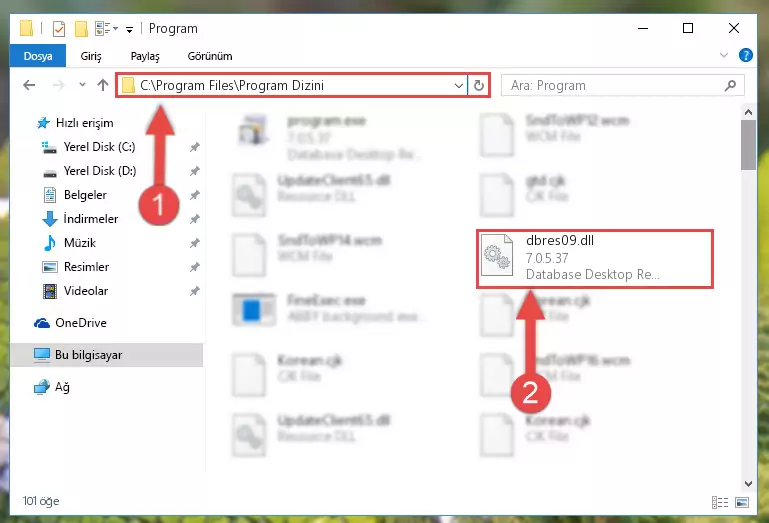Open Help via the blue question mark
Viewport: 769px width, 523px height.
click(745, 55)
